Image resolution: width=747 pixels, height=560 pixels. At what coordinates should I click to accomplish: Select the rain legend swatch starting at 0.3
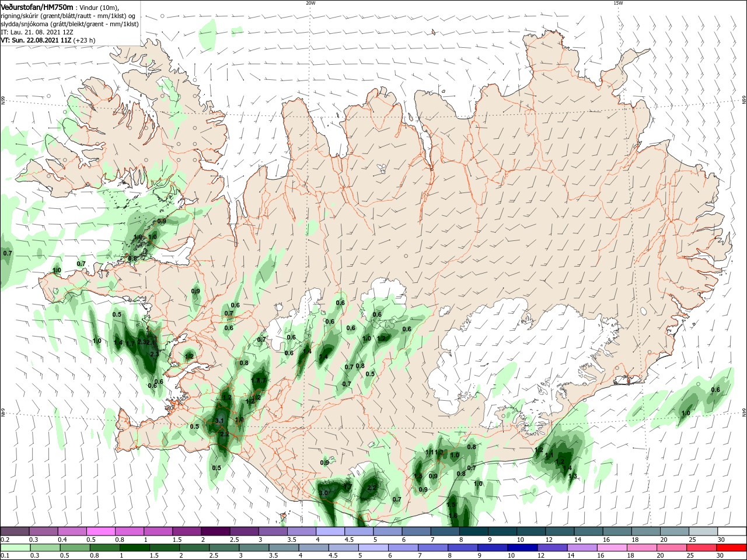click(x=44, y=548)
